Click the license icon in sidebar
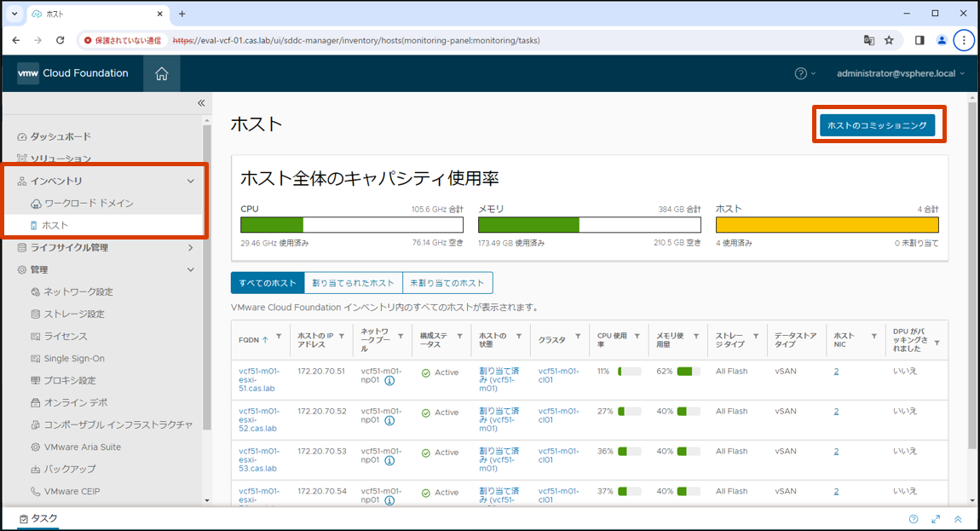The image size is (980, 531). 36,337
